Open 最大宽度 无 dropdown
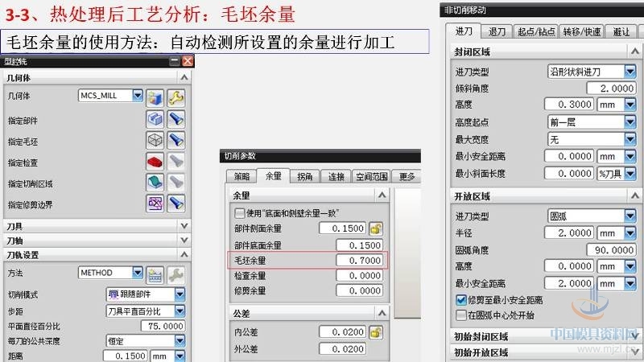 pyautogui.click(x=630, y=139)
